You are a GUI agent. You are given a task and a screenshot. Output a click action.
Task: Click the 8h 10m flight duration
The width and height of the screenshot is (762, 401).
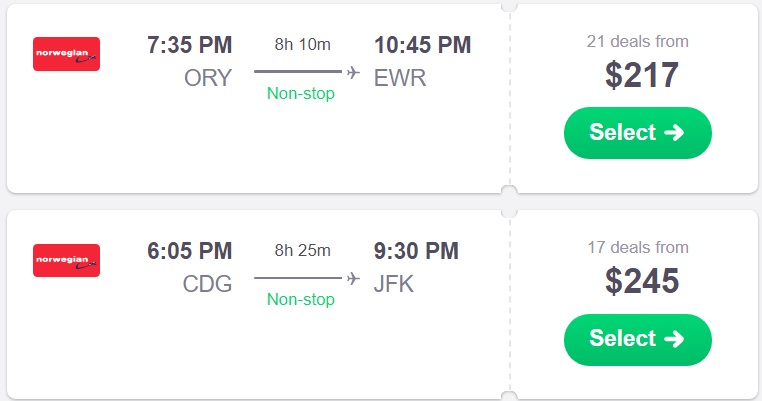point(302,44)
